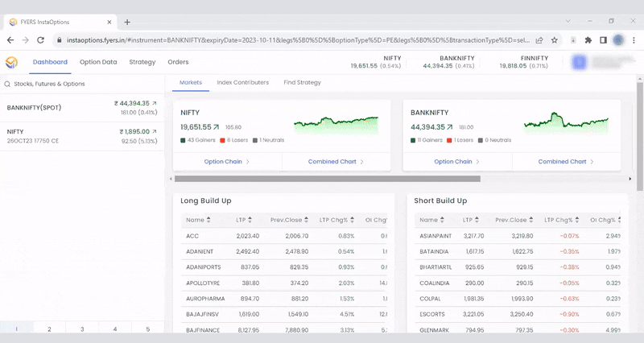Switch to the Markets tab
Screen dimensions: 644x343
point(191,83)
